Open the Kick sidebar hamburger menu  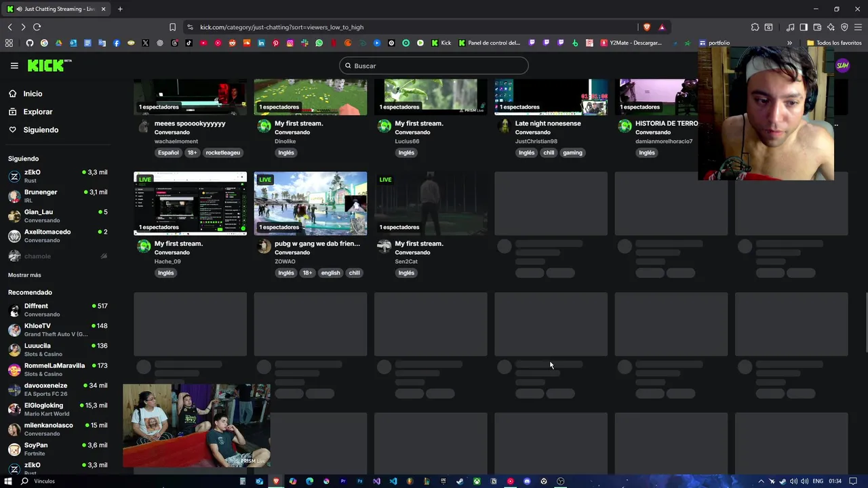click(x=14, y=66)
